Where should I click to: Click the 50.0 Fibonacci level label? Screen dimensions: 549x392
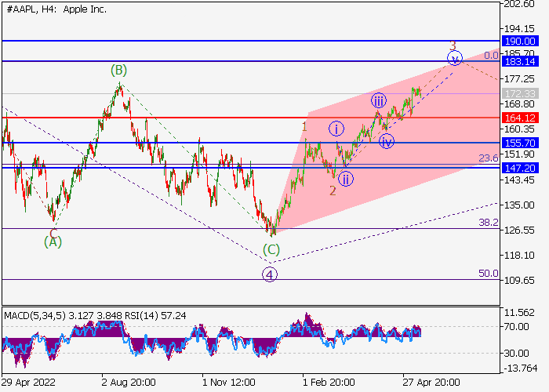pyautogui.click(x=489, y=274)
